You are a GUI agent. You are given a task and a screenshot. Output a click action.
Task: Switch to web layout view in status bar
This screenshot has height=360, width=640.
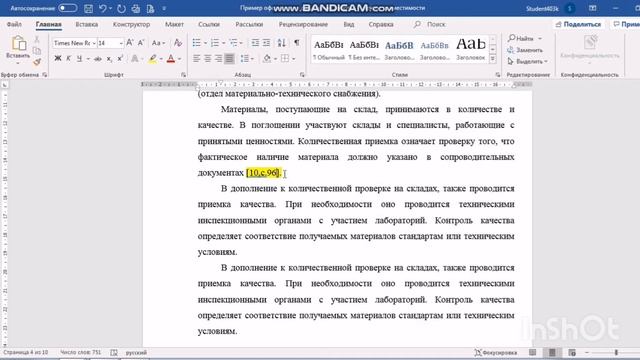(572, 353)
